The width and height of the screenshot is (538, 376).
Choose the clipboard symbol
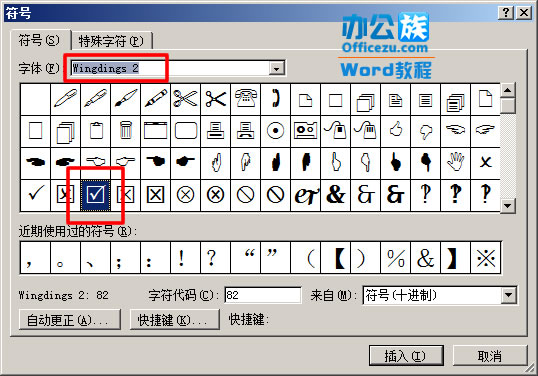tap(96, 131)
